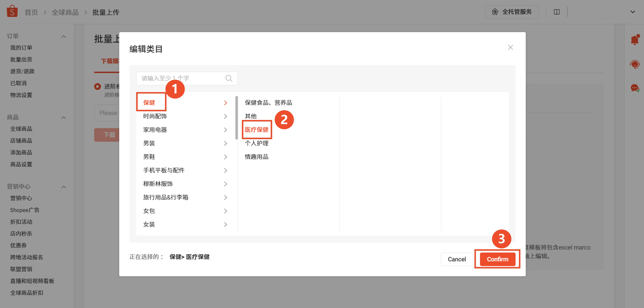
Task: Select the 医疗保健 subcategory
Action: point(257,130)
